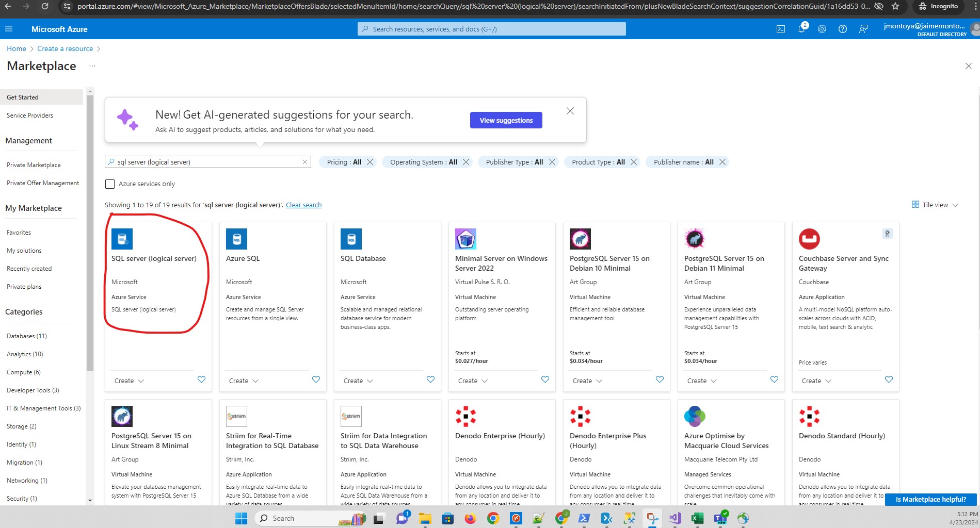980x528 pixels.
Task: Open the Help question mark icon
Action: [x=843, y=29]
